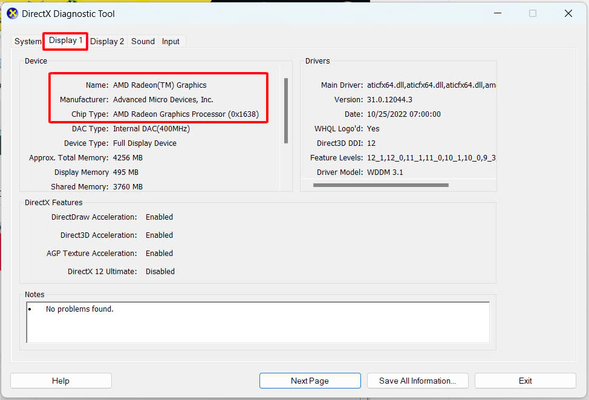Click inside the Notes text box
Viewport: 589px width, 400px height.
(x=258, y=322)
